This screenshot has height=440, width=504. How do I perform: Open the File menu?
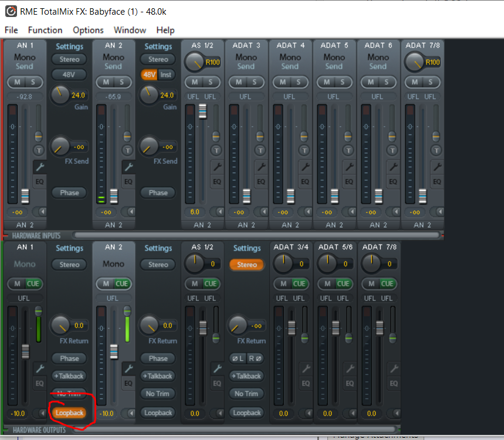(x=11, y=30)
